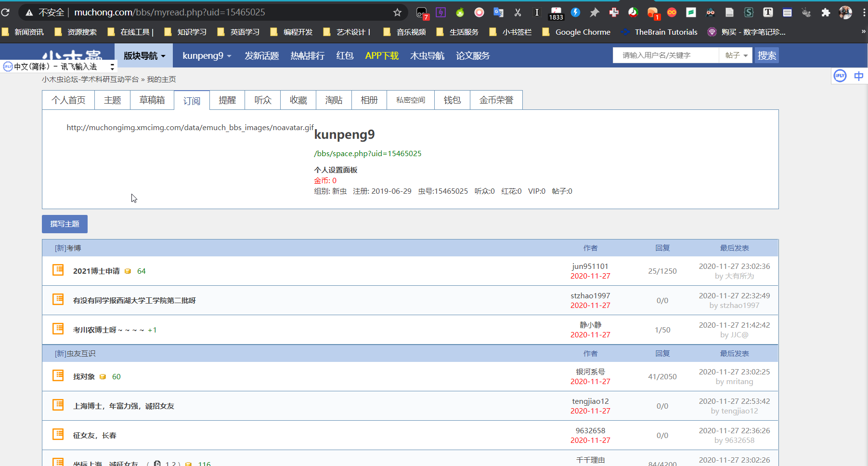Click the insecure-site warning icon in address bar

(29, 13)
